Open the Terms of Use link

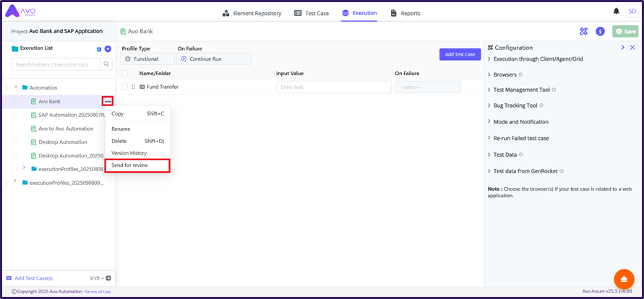click(98, 292)
